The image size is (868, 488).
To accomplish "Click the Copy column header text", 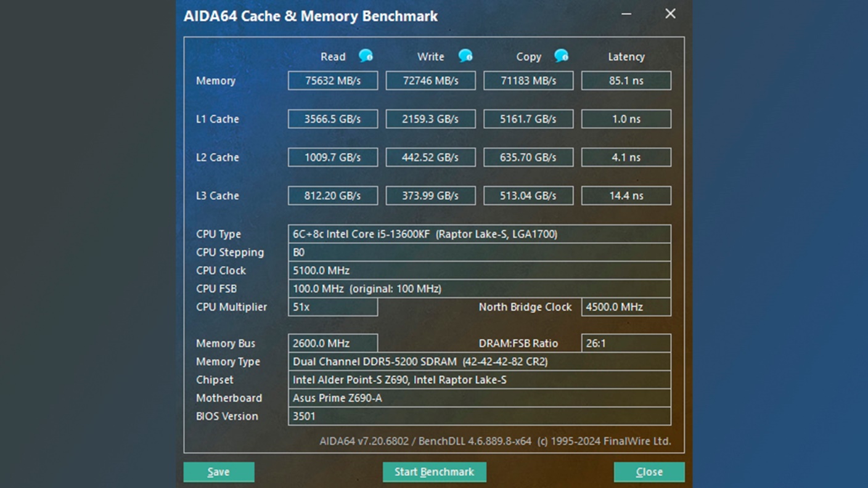I will [528, 57].
